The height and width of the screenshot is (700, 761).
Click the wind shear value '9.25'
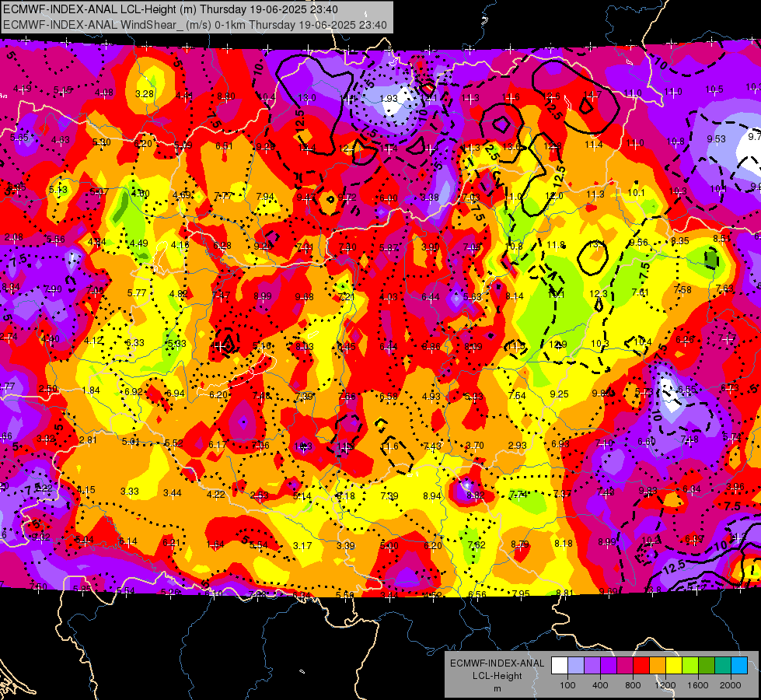(559, 394)
